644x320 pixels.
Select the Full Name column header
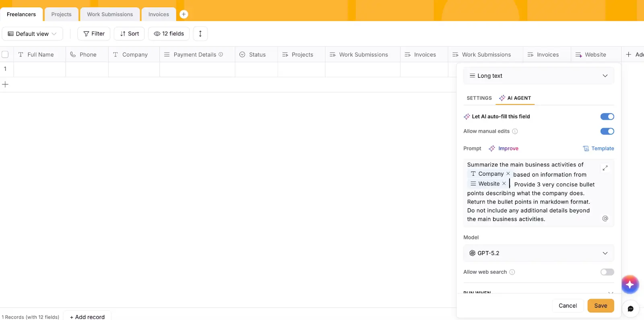point(39,54)
